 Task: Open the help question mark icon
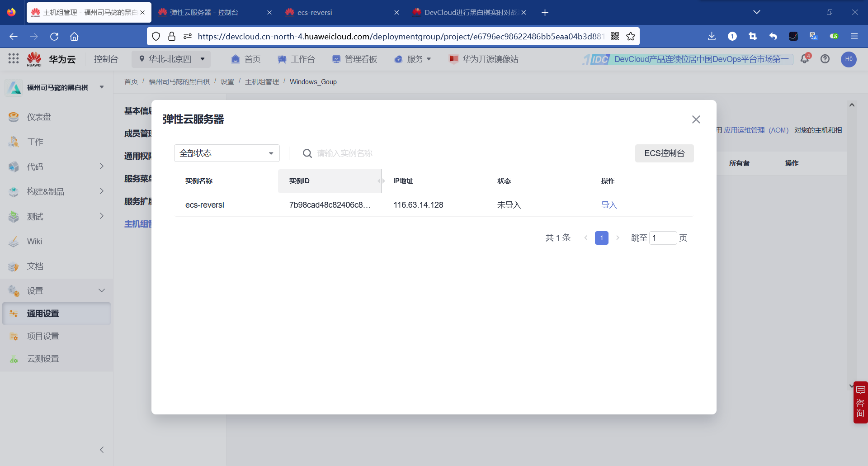tap(825, 59)
